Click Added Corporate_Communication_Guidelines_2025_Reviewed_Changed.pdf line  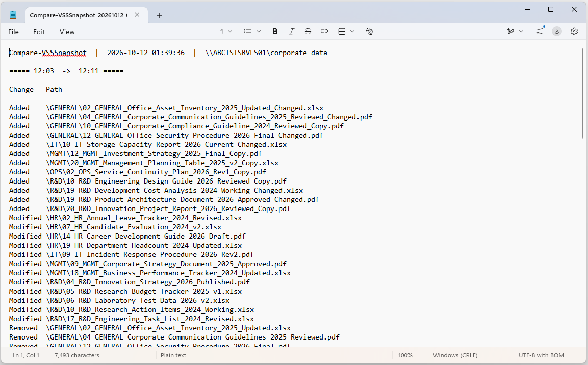tap(191, 117)
